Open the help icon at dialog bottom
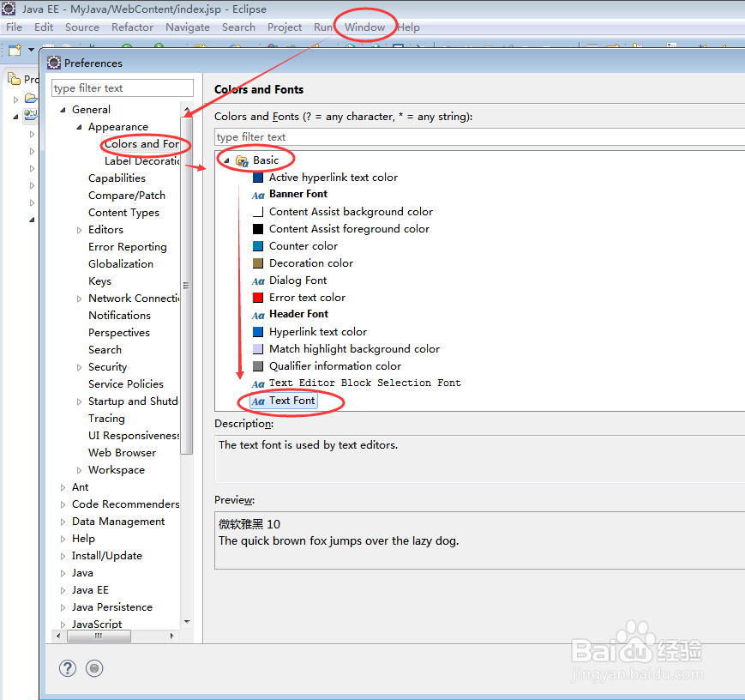The image size is (745, 700). 68,668
